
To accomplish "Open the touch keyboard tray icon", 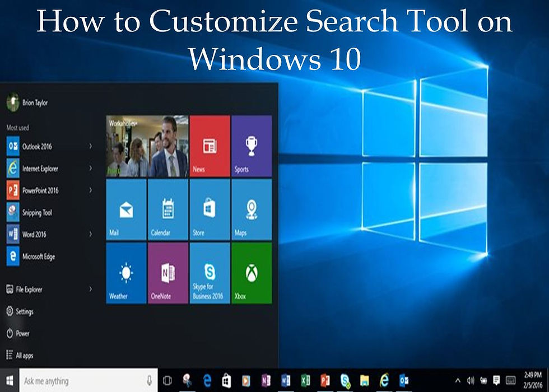I will tap(510, 380).
